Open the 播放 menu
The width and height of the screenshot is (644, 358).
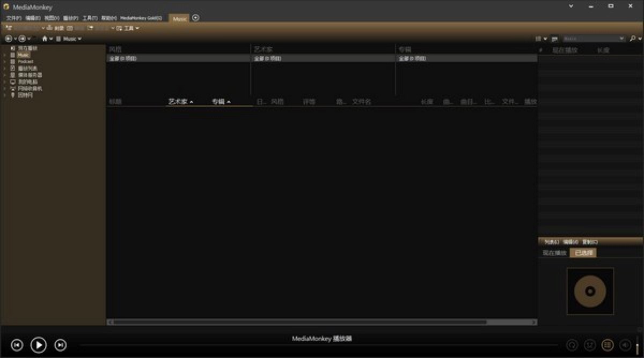[x=71, y=18]
